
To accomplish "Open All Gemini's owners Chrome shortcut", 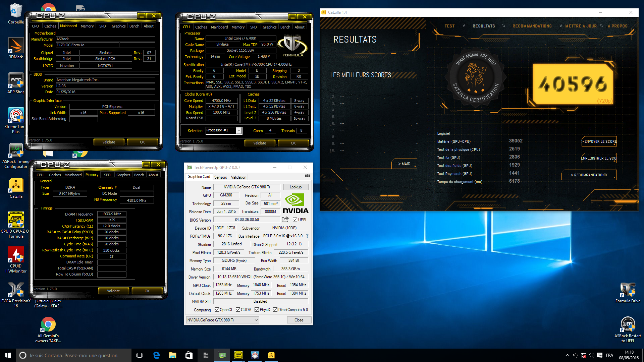I will click(48, 330).
